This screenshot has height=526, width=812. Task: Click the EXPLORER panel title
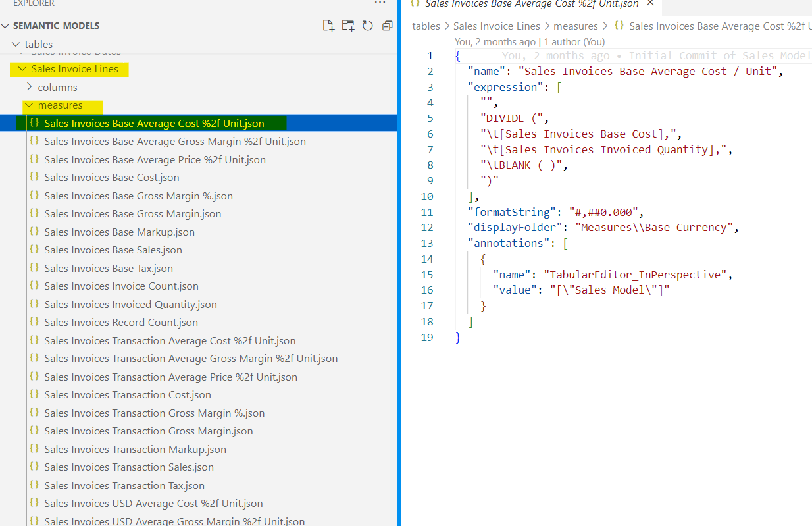tap(35, 3)
